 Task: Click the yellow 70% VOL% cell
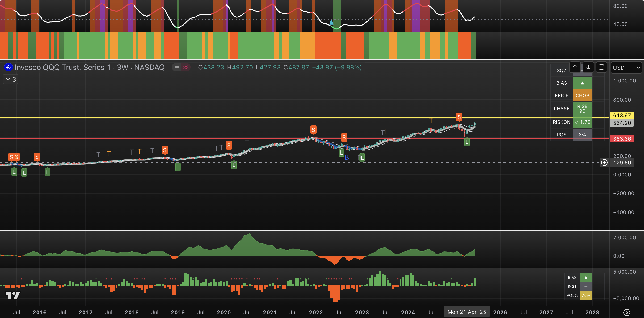586,295
